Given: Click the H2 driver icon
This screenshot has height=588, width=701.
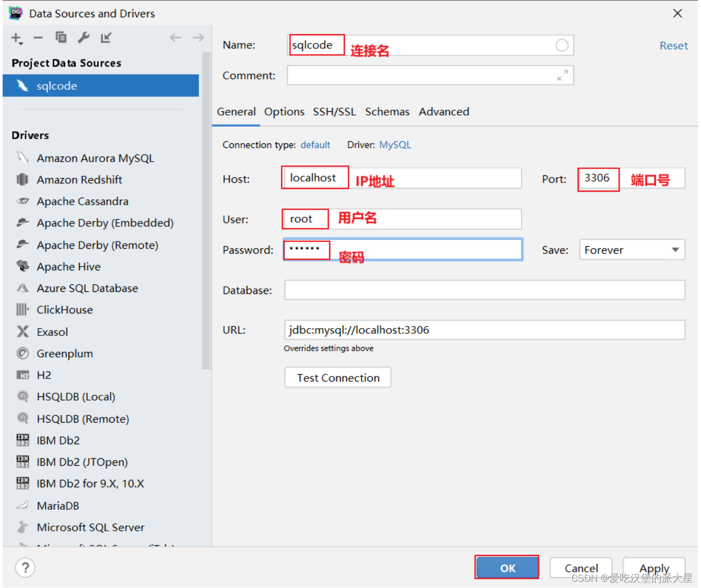Looking at the screenshot, I should (23, 375).
